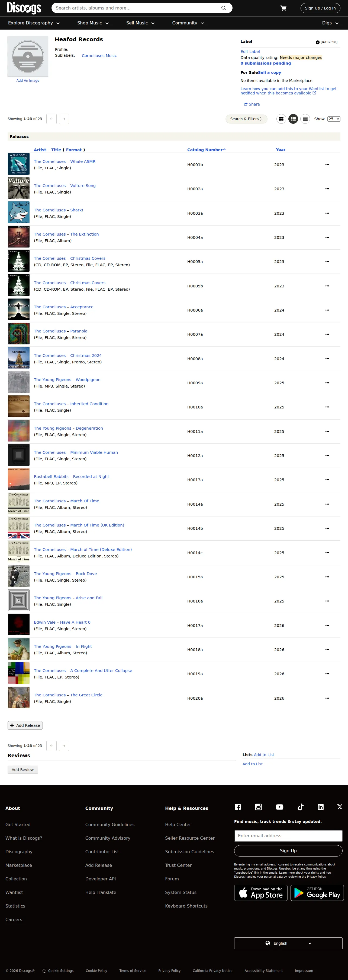
Task: Sort releases by Year
Action: pos(280,150)
